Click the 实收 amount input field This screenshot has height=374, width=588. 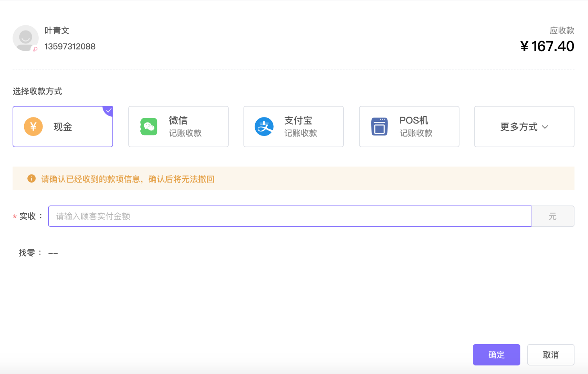tap(290, 216)
